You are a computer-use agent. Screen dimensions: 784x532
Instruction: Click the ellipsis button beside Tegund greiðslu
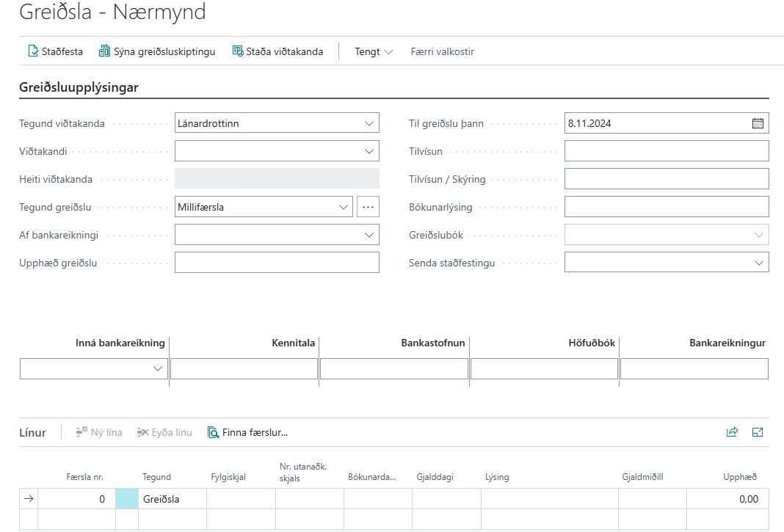point(368,207)
